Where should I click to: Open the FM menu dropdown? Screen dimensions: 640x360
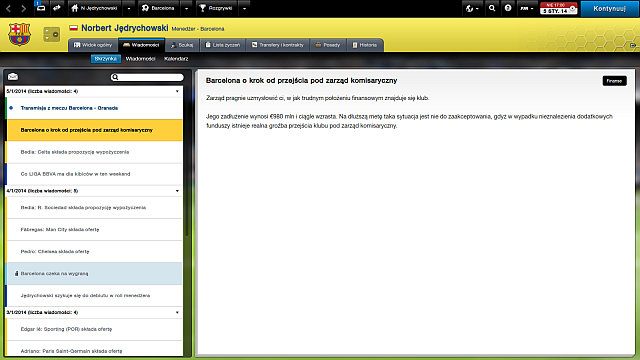pos(527,8)
